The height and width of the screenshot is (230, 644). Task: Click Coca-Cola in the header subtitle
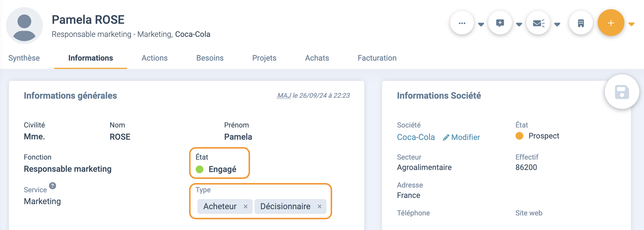(193, 34)
